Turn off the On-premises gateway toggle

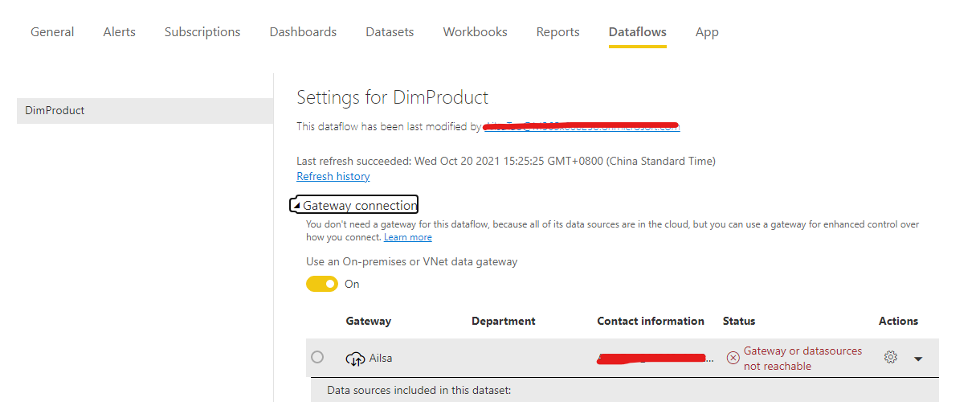click(x=322, y=284)
